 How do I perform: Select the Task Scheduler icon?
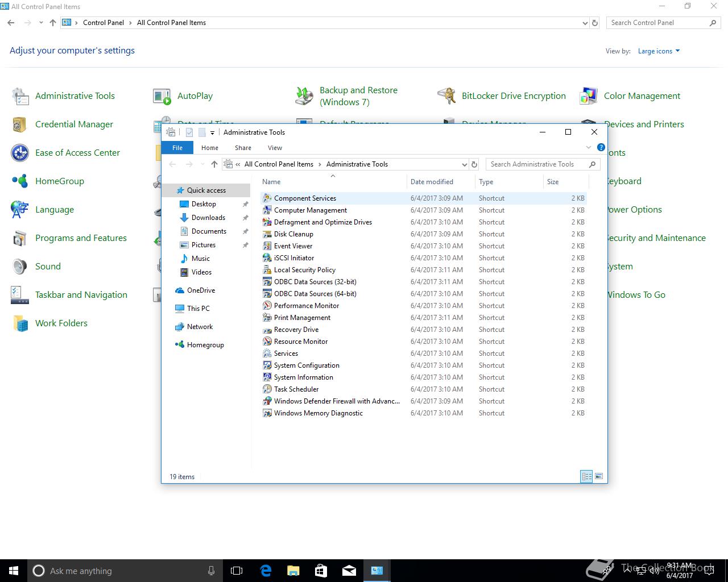(x=267, y=389)
